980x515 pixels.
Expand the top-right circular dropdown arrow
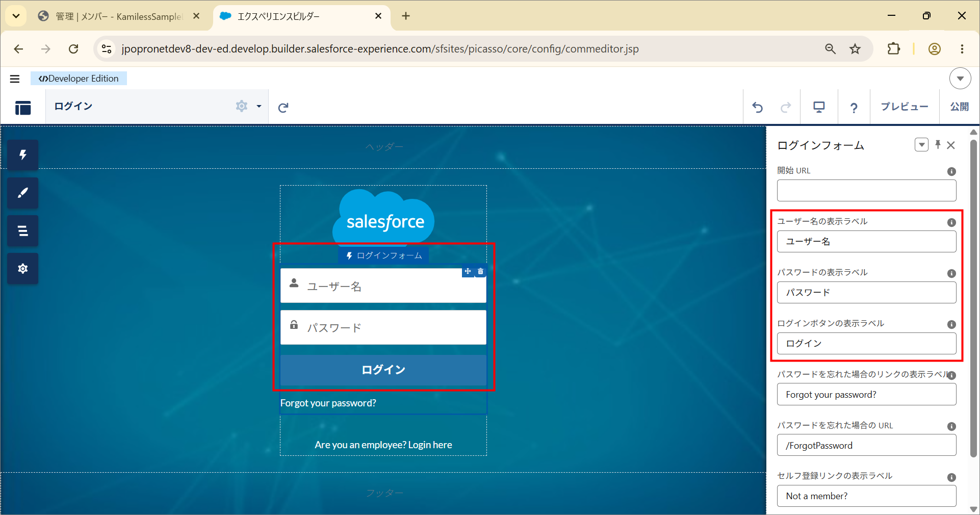[960, 79]
